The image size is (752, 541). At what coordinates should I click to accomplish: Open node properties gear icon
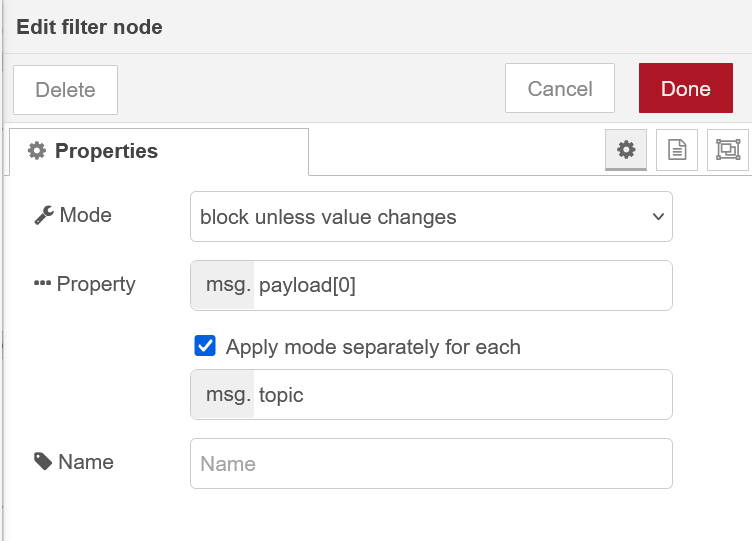pyautogui.click(x=626, y=150)
